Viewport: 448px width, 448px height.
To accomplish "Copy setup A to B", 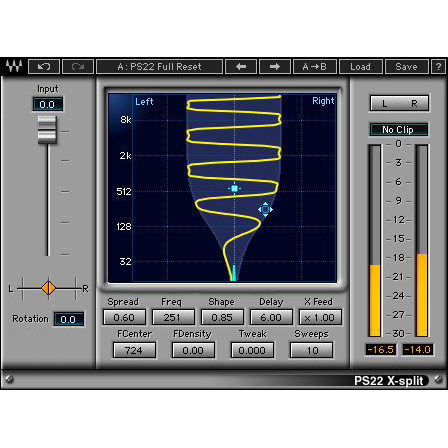I will click(x=315, y=67).
